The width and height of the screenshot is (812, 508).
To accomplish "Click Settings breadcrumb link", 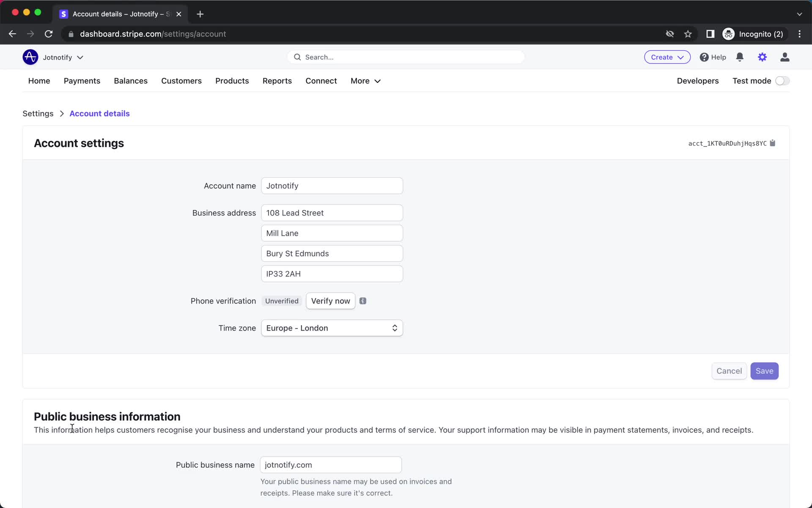I will [x=38, y=113].
